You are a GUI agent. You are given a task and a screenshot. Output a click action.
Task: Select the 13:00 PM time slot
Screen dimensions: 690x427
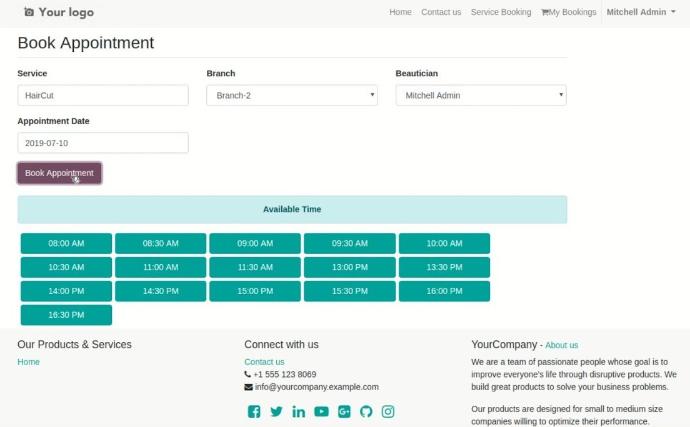pos(350,267)
